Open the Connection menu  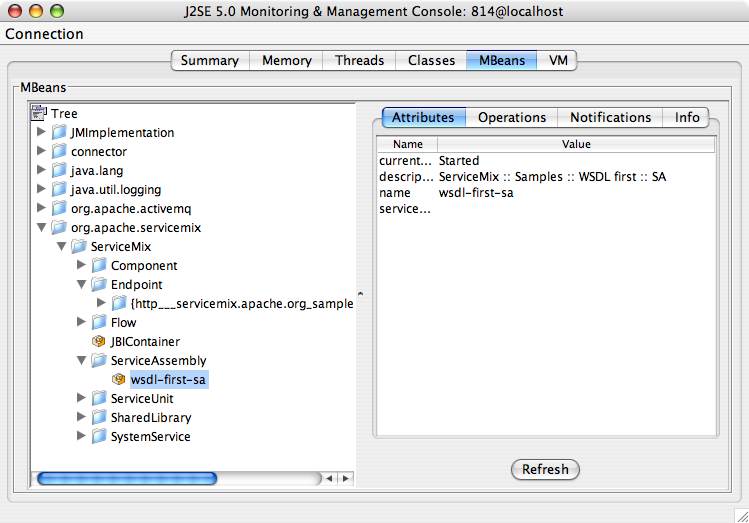click(44, 34)
